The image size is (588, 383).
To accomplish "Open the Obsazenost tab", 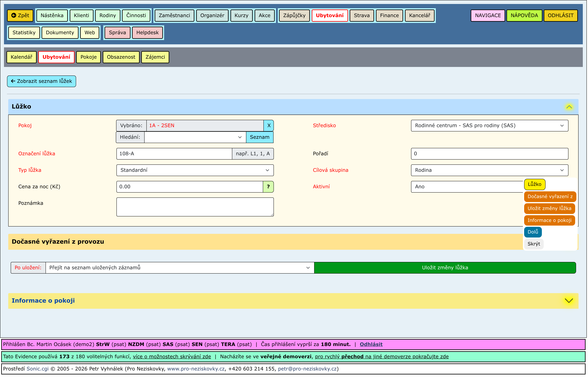I will point(121,57).
